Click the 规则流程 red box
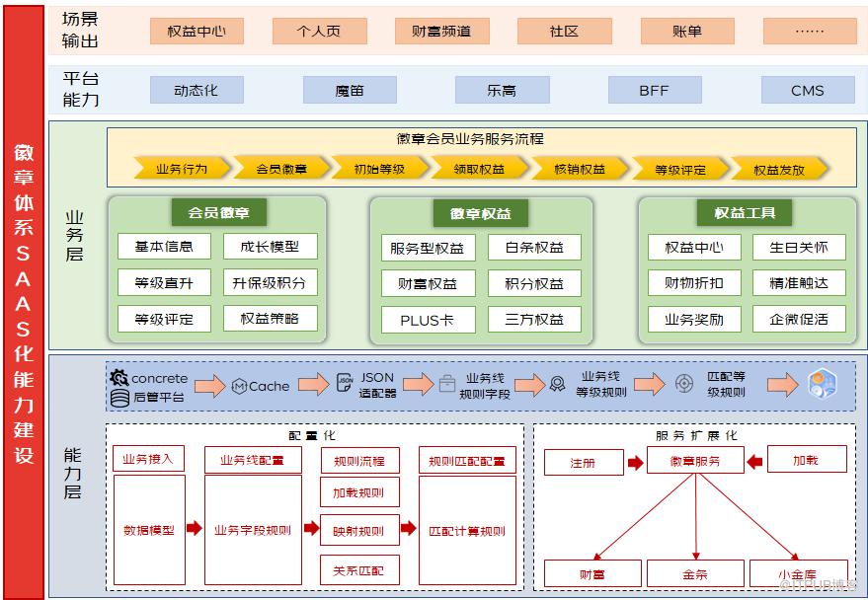The width and height of the screenshot is (868, 600). 359,461
